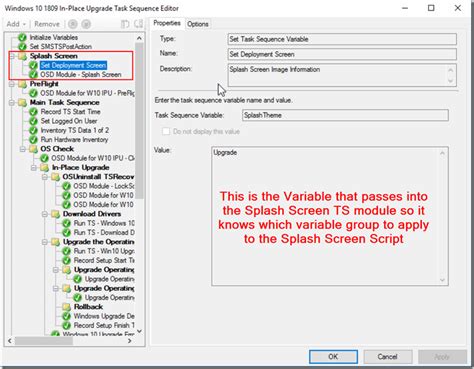
Task: Click the green check icon beside Initialize Variables
Action: click(22, 37)
